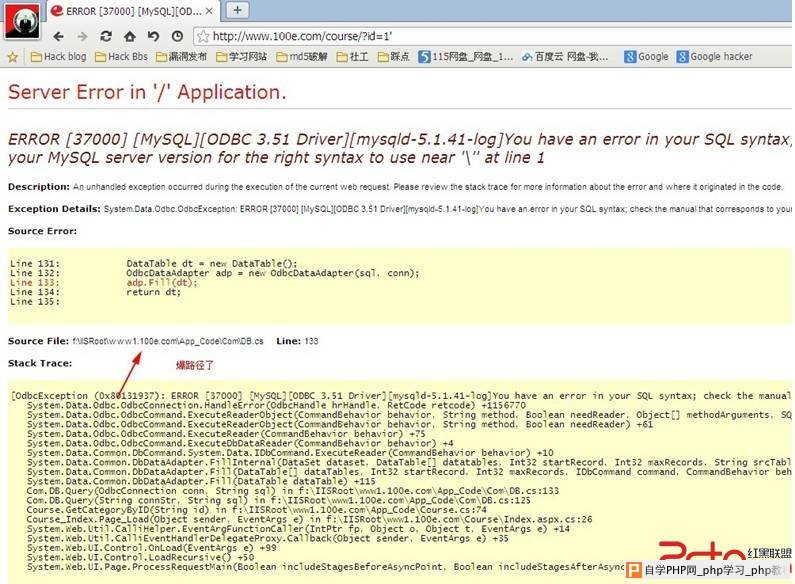Screen dimensions: 795x584
Task: Open the Google hacker bookmark
Action: click(x=714, y=57)
